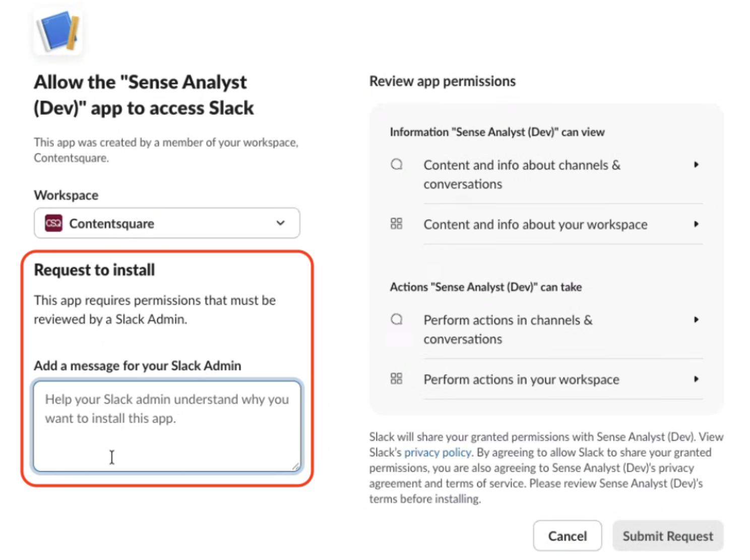Expand Perform actions in channels & conversations
750x560 pixels.
click(546, 329)
